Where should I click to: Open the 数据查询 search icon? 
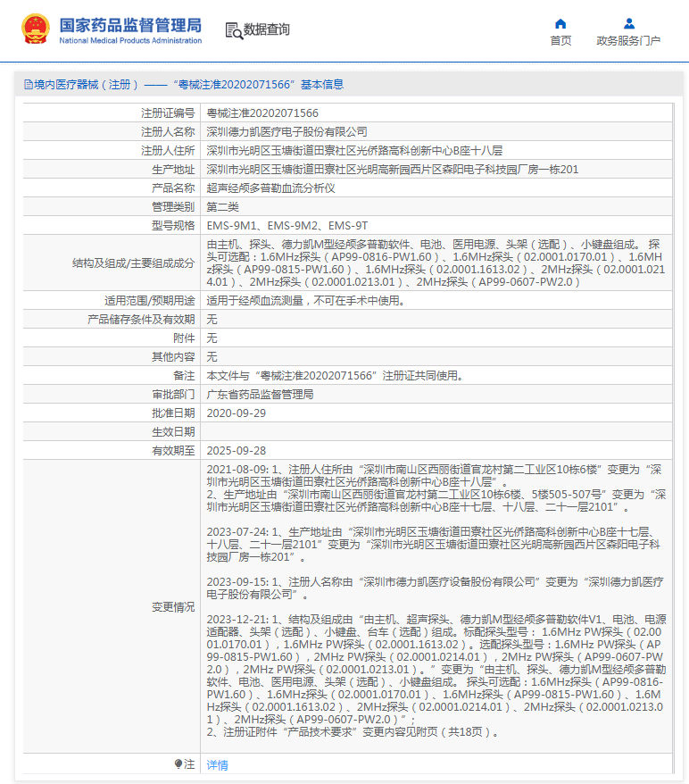tap(233, 30)
